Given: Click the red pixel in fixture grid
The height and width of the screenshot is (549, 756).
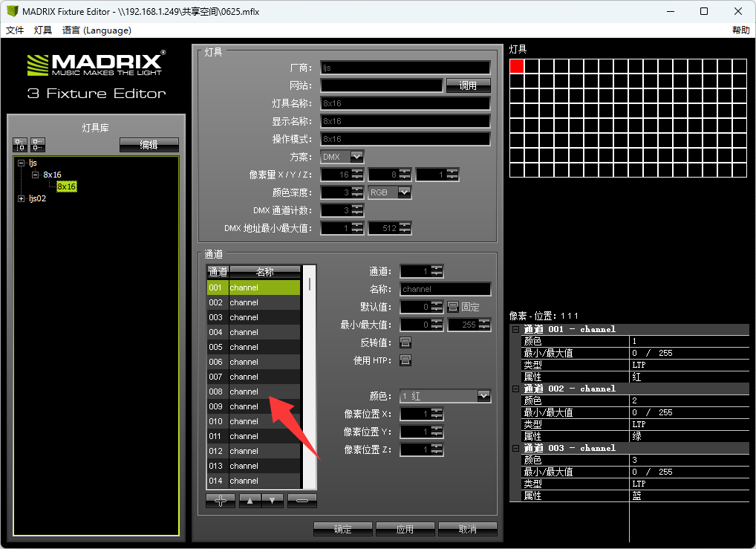Looking at the screenshot, I should [x=517, y=66].
